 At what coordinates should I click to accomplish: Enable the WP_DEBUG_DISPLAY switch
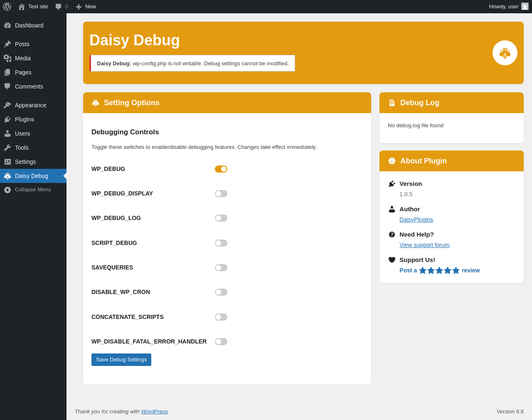pos(221,193)
